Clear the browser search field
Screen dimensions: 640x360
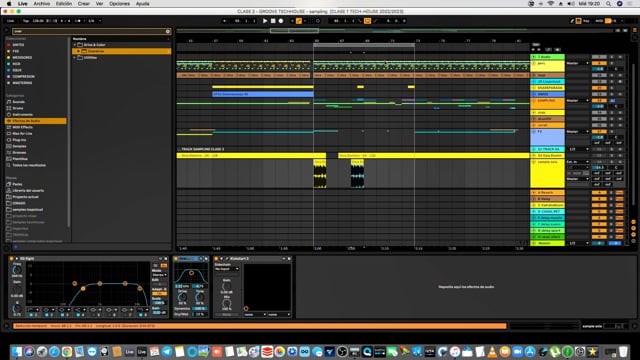tap(168, 31)
